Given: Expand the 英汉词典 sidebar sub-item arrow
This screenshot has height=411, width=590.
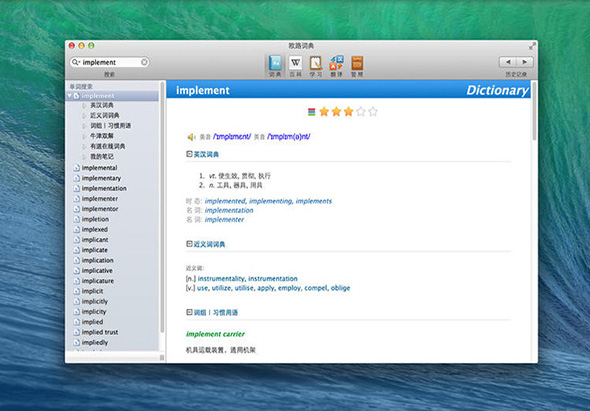Looking at the screenshot, I should [84, 105].
